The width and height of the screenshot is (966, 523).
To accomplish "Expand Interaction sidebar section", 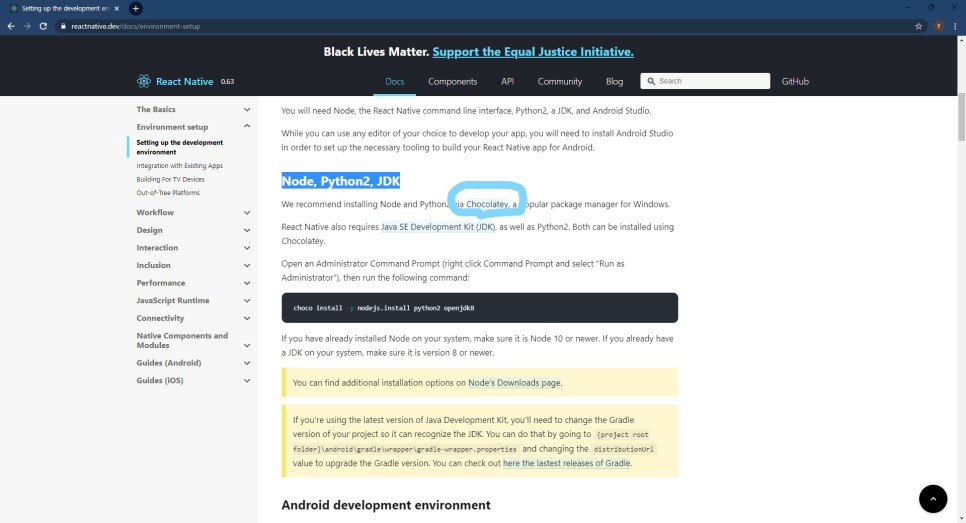I will pyautogui.click(x=192, y=248).
